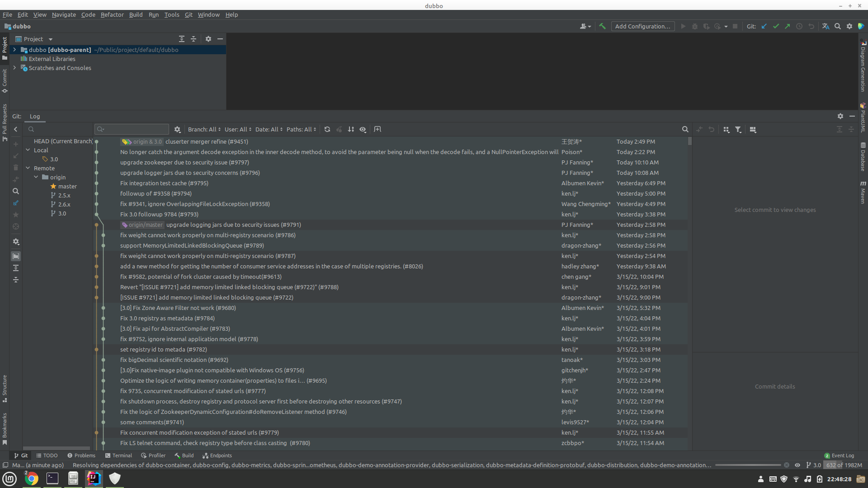The height and width of the screenshot is (488, 868).
Task: Open Project panel options gear
Action: pyautogui.click(x=208, y=39)
